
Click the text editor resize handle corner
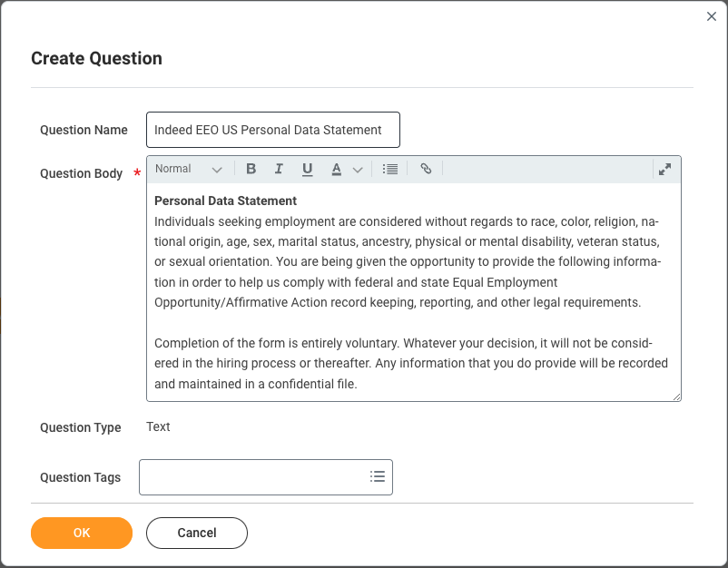pyautogui.click(x=677, y=397)
